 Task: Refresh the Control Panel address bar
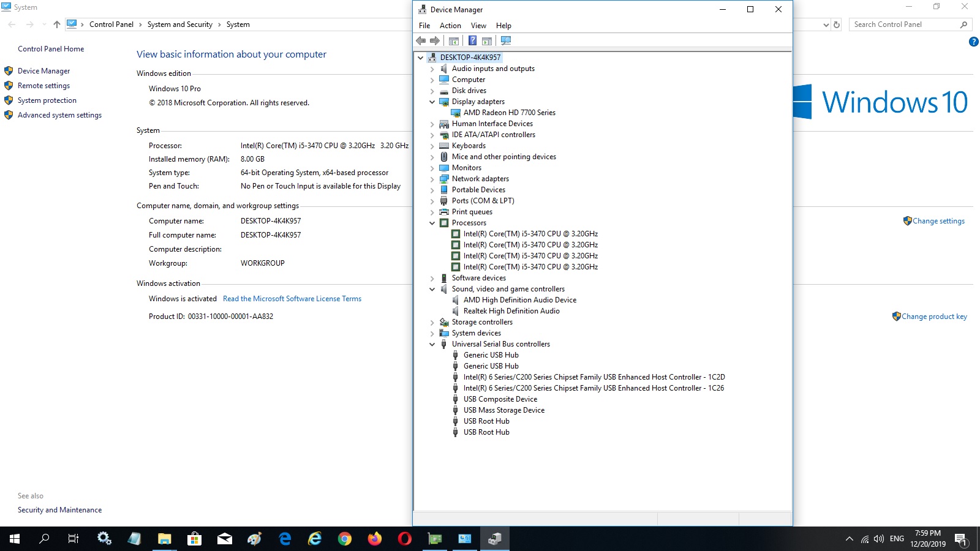pos(837,24)
